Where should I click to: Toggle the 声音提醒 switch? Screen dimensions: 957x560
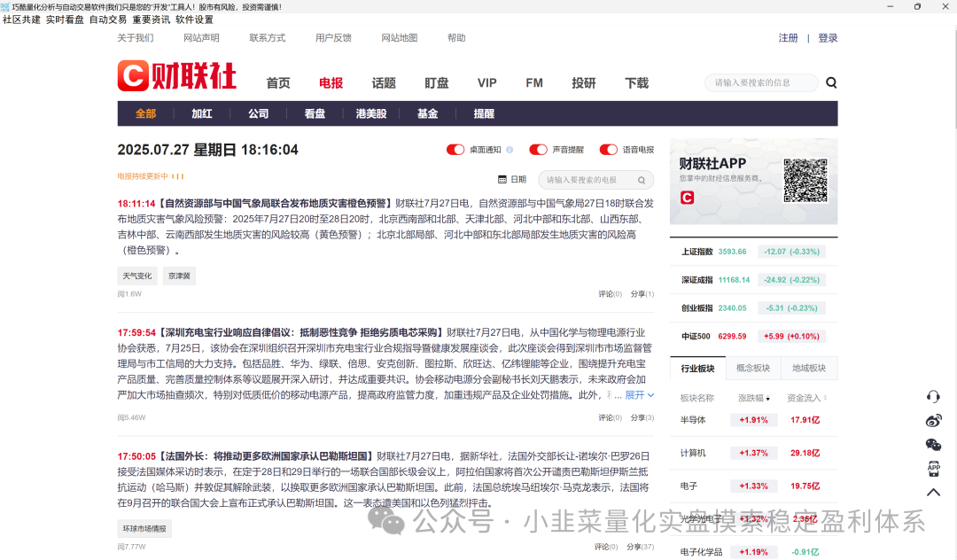[539, 150]
